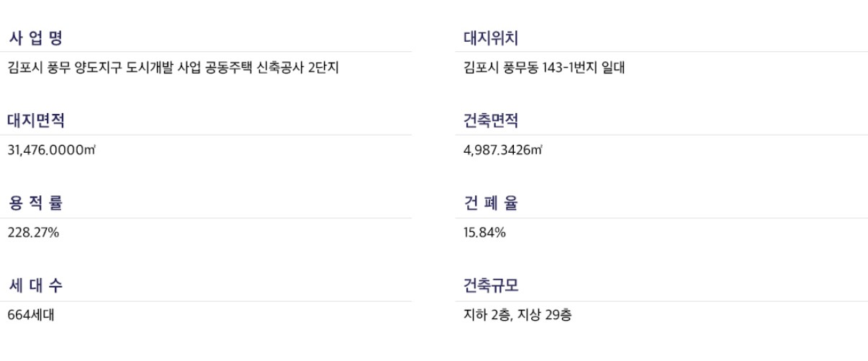This screenshot has width=868, height=361.
Task: Click the 건축면적 heading
Action: point(491,121)
